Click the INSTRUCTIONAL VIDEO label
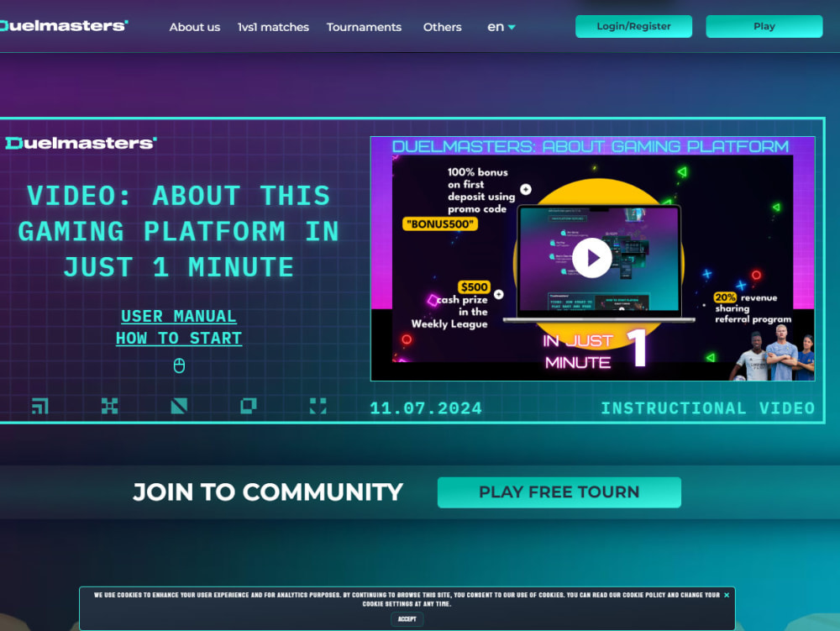This screenshot has height=631, width=840. point(707,408)
